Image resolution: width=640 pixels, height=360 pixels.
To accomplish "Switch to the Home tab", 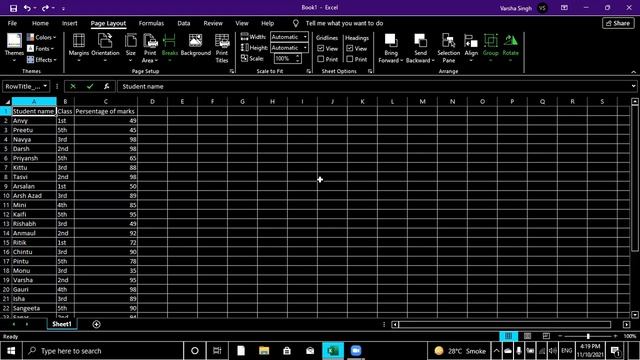I will [40, 23].
